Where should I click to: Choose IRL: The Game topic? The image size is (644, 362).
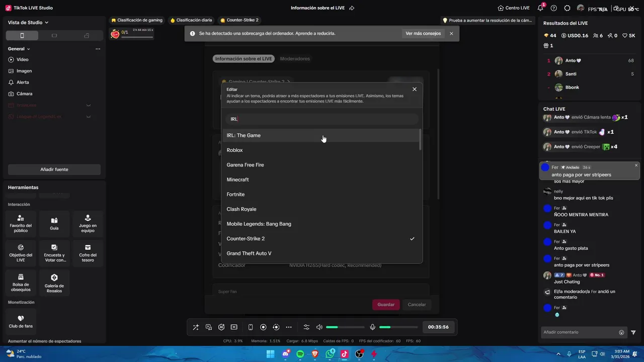pos(321,135)
